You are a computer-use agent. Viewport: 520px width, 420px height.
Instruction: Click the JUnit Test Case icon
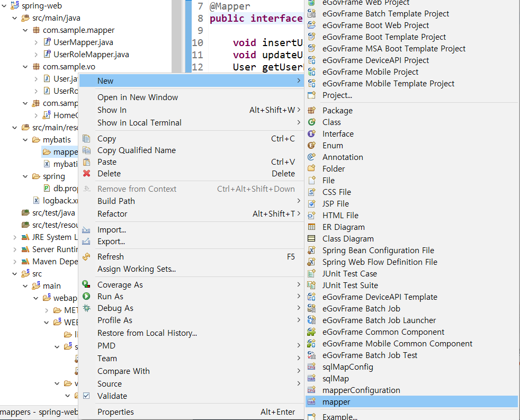311,274
